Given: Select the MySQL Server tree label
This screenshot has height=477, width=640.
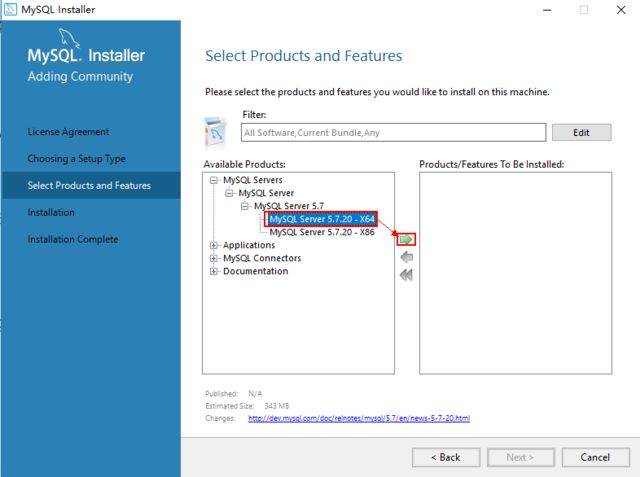Looking at the screenshot, I should [x=266, y=193].
